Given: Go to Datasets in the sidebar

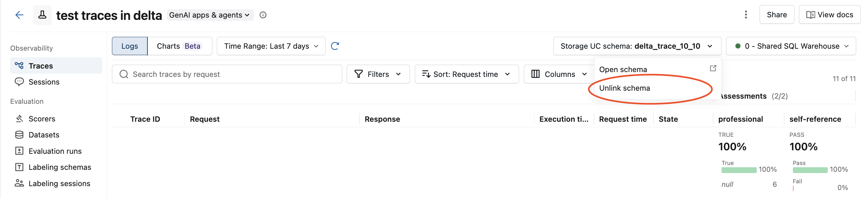Looking at the screenshot, I should [x=44, y=135].
